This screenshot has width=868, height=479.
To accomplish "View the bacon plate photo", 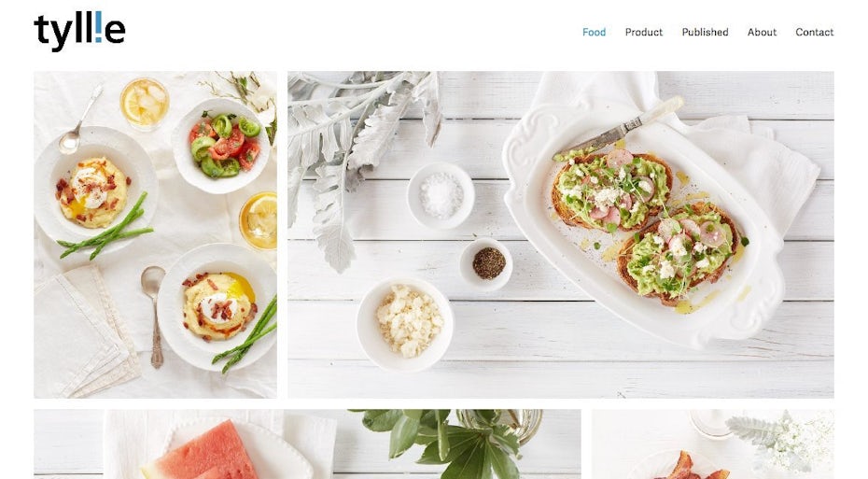I will (713, 444).
